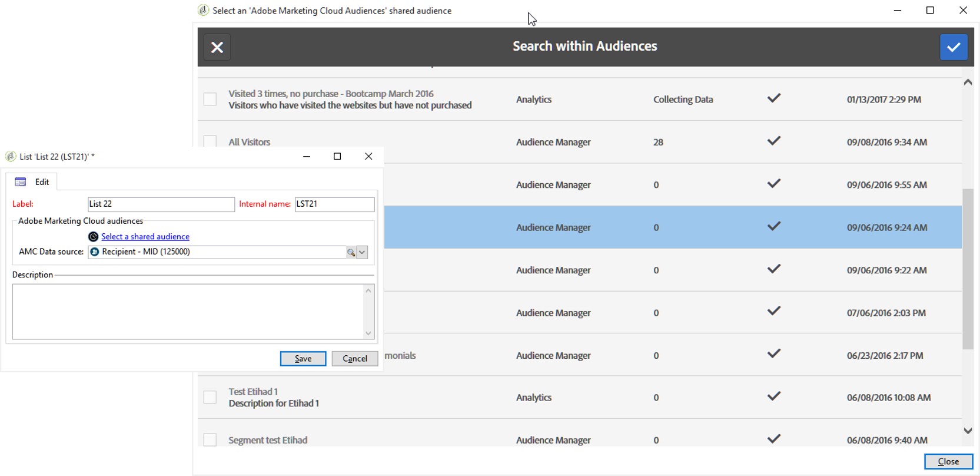This screenshot has height=476, width=980.
Task: Expand the AMC Data source dropdown
Action: [363, 252]
